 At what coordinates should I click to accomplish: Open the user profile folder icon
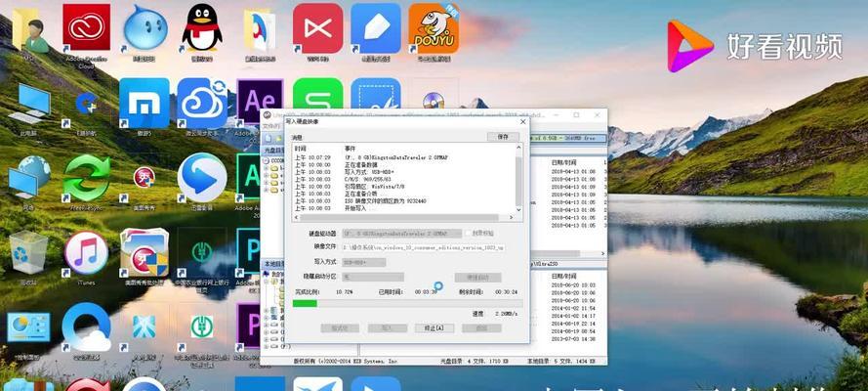(x=28, y=30)
